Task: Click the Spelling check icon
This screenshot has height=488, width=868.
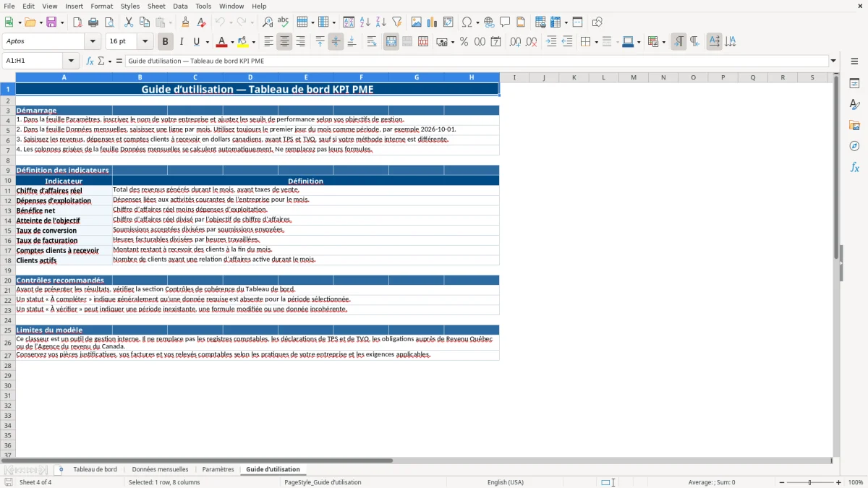Action: (x=283, y=22)
